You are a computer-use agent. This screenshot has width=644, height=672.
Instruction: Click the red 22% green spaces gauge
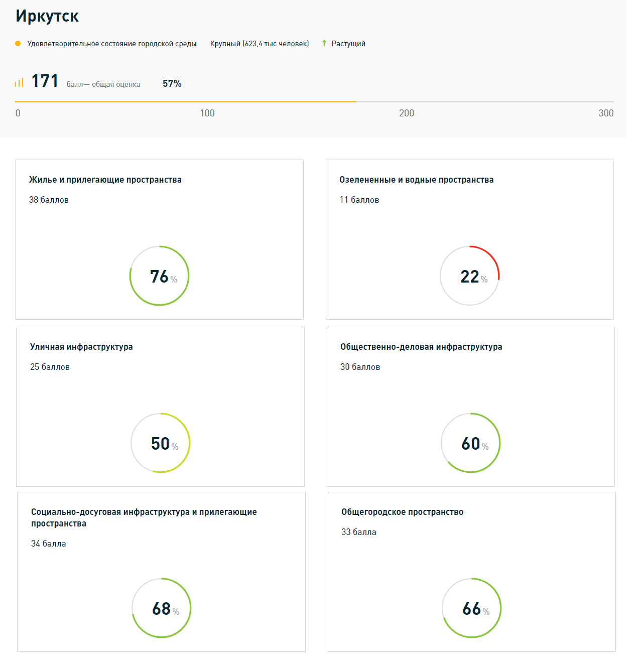point(469,276)
